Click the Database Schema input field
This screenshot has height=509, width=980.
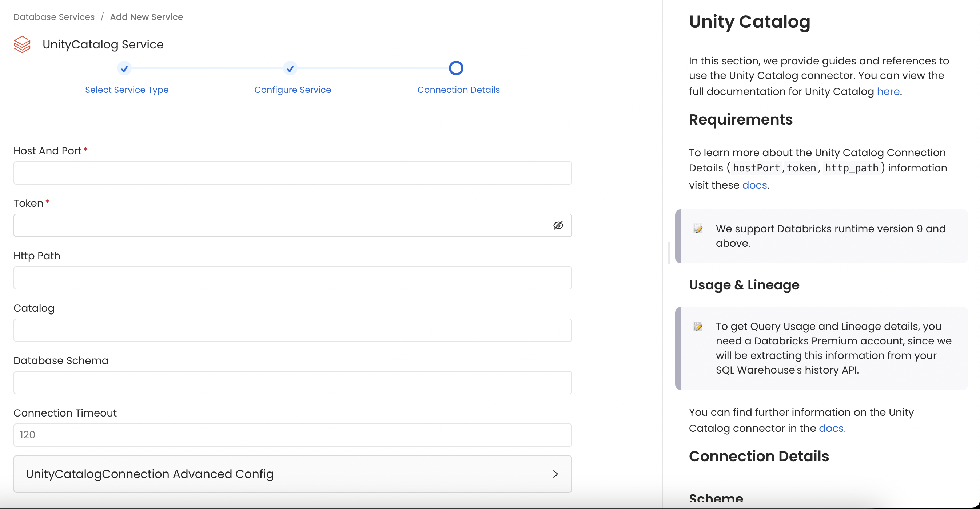click(292, 383)
